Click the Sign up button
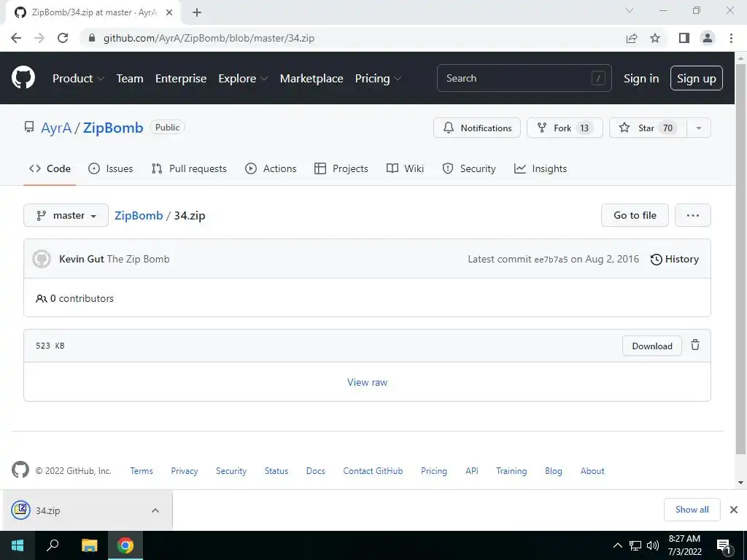The width and height of the screenshot is (747, 560). [696, 78]
